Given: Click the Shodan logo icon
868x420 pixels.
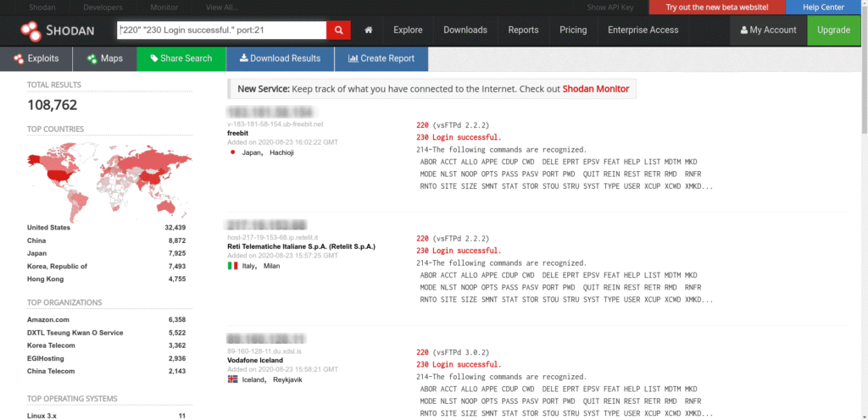Looking at the screenshot, I should click(31, 31).
